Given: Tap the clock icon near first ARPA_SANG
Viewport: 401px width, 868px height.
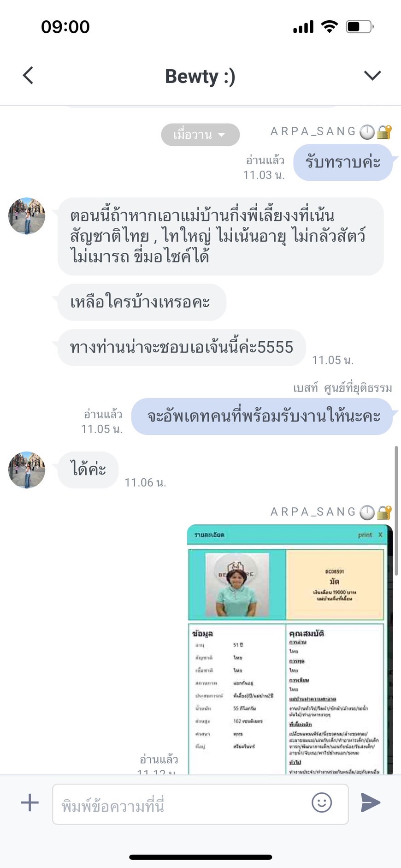Looking at the screenshot, I should [x=367, y=132].
